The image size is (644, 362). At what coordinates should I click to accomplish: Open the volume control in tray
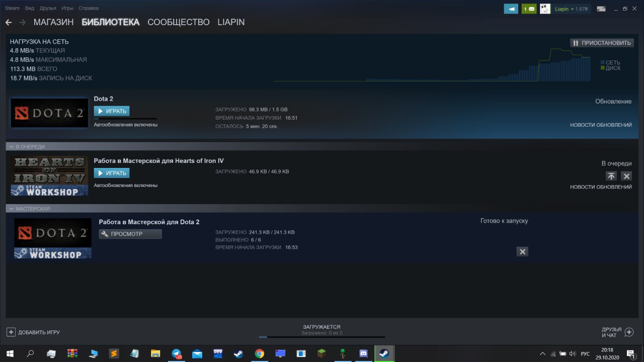tap(573, 353)
